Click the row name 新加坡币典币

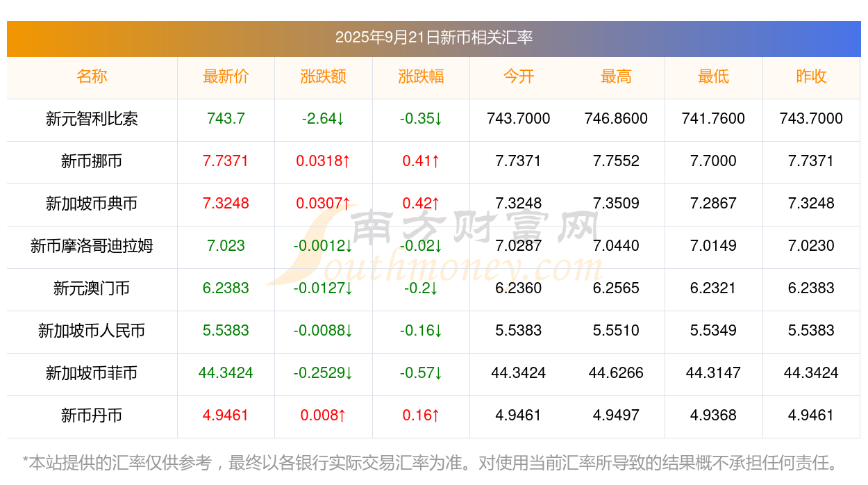tap(92, 204)
